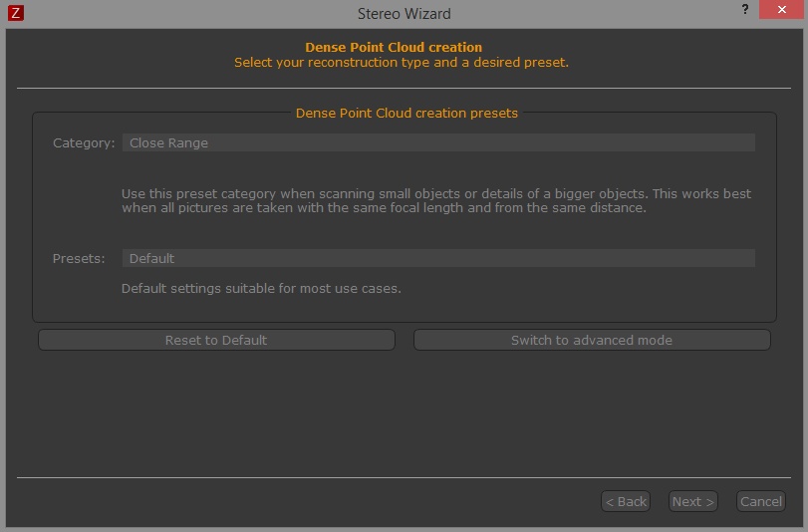
Task: Click the Default settings description text
Action: (x=261, y=288)
